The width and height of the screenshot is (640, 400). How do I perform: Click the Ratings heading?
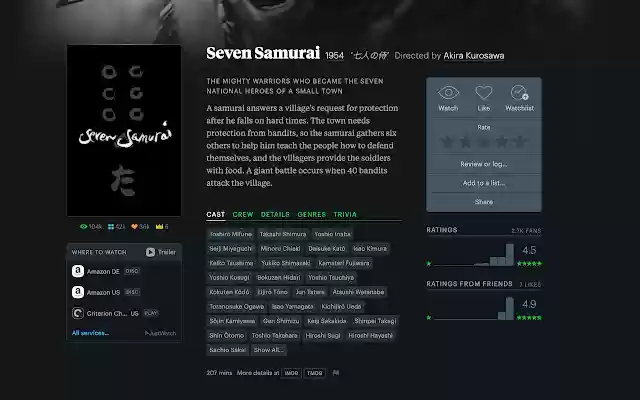[442, 230]
